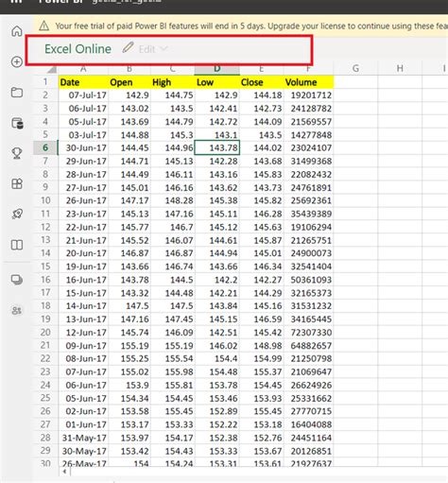Open the people icon below Workspaces
Viewport: 448px width, 483px height.
point(17,311)
